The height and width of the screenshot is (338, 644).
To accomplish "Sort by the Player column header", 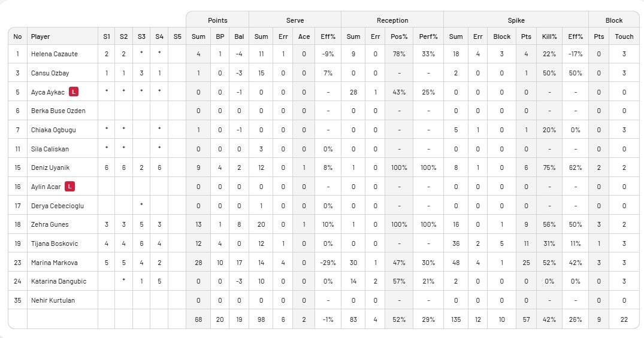I will pos(40,36).
